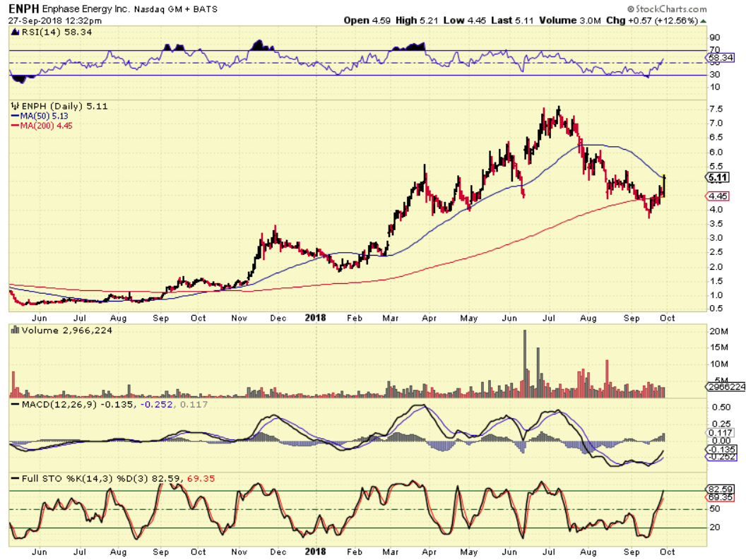
Task: Click the 27-Sep-2018 12:32pm timestamp
Action: coord(54,20)
